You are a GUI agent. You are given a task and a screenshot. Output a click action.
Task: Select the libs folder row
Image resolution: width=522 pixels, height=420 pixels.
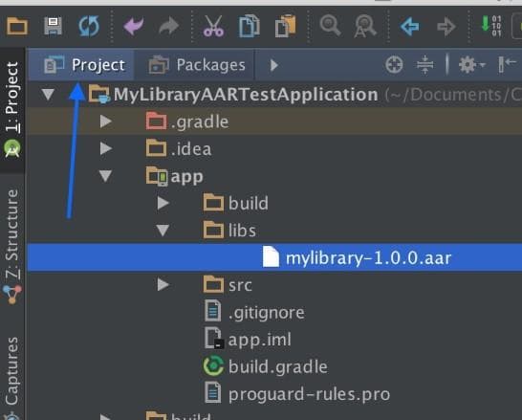[x=274, y=231]
